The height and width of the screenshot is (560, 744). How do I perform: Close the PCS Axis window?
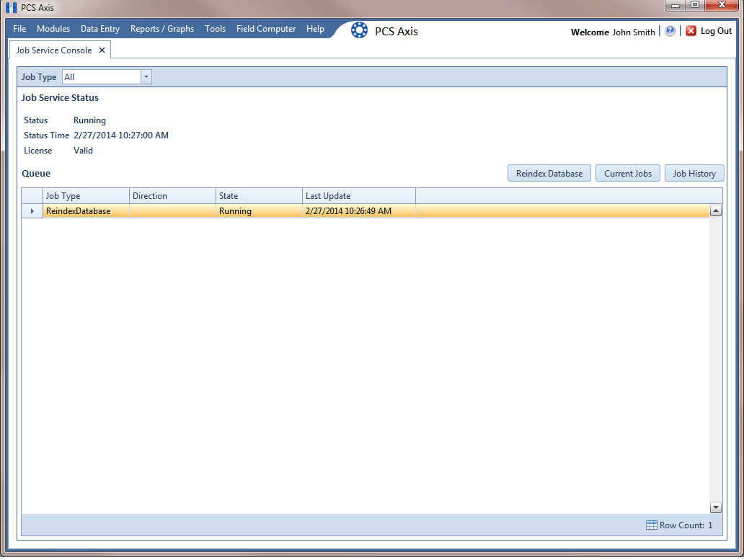722,5
